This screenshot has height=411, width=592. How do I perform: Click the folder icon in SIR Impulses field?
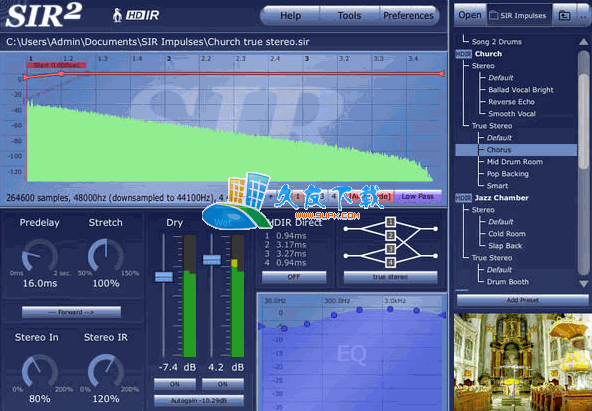[x=493, y=15]
